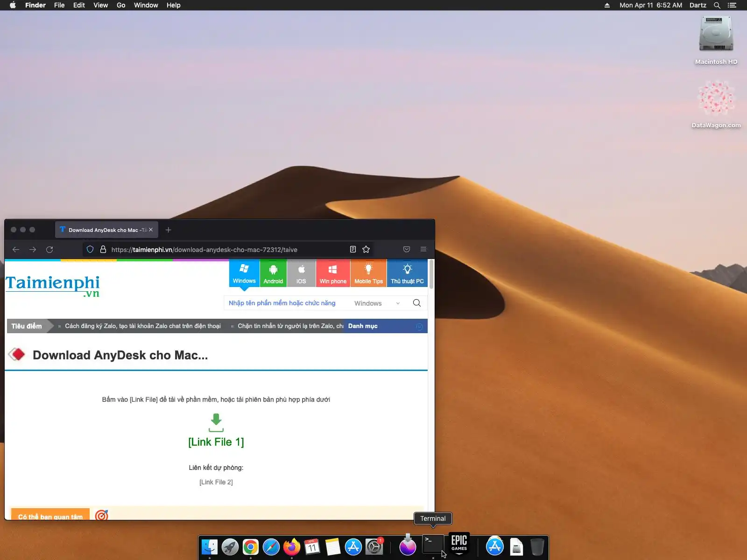Open the Dartz user menu

698,5
